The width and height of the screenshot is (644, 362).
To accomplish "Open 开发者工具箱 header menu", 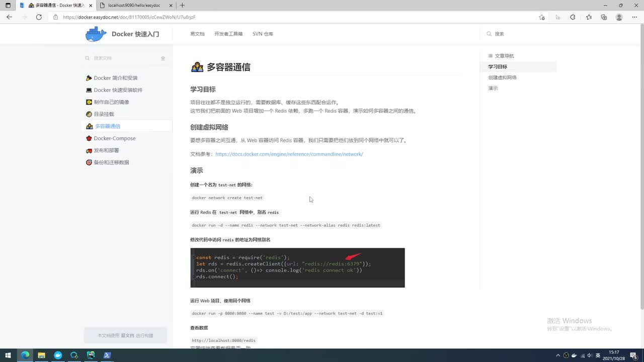I will pyautogui.click(x=228, y=34).
